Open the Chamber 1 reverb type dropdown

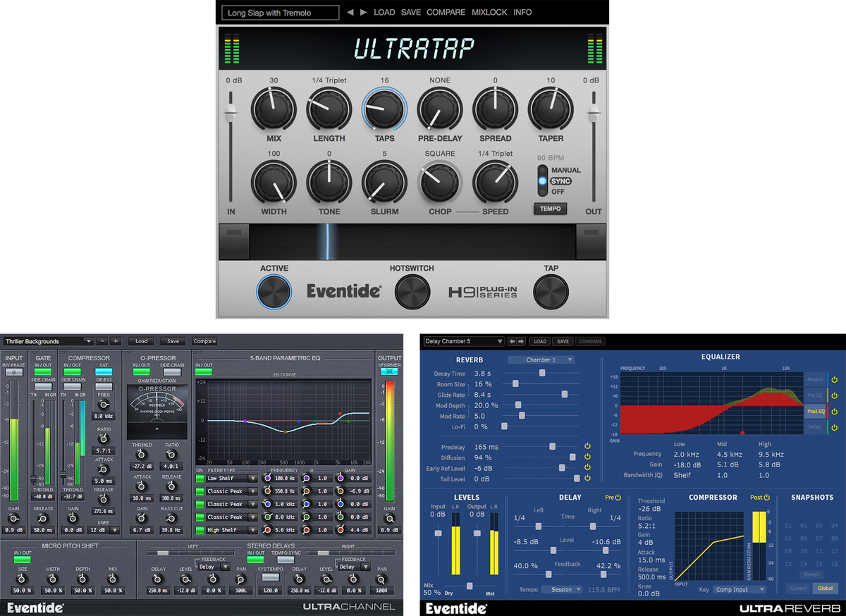[540, 359]
